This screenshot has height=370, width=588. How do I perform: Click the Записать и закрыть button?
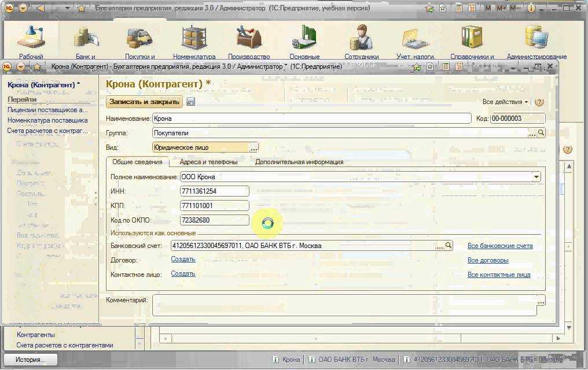[144, 102]
